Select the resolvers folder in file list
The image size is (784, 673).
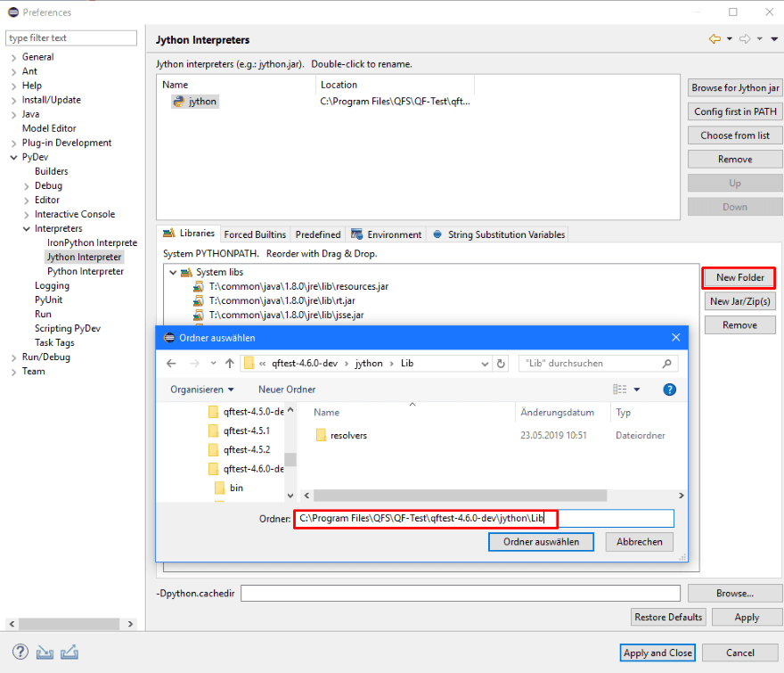(x=347, y=436)
